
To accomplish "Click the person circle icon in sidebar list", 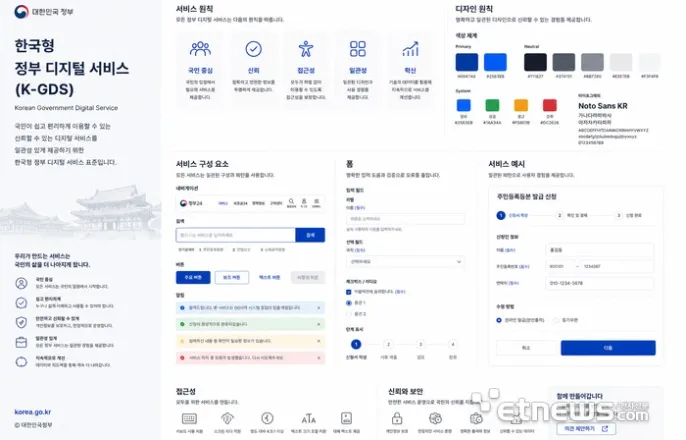I will tap(21, 283).
